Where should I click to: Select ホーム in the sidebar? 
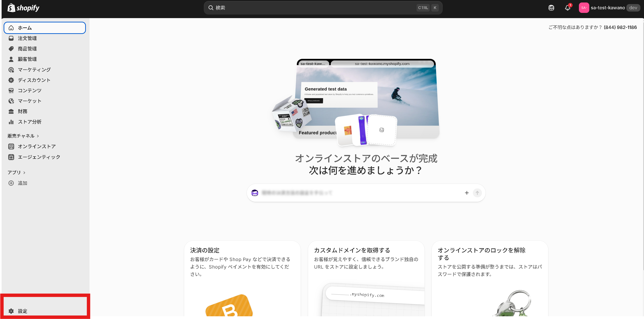45,28
